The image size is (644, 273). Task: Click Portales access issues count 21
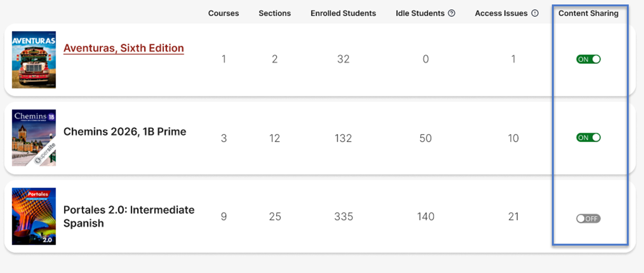point(513,216)
